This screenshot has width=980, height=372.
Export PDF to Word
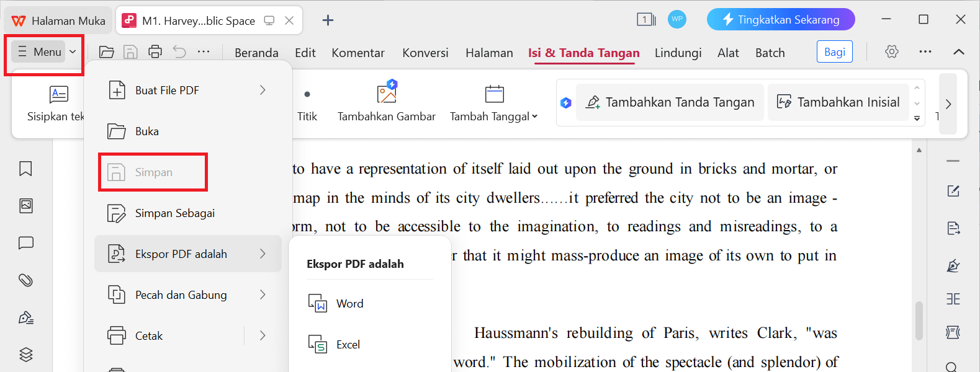[370, 303]
